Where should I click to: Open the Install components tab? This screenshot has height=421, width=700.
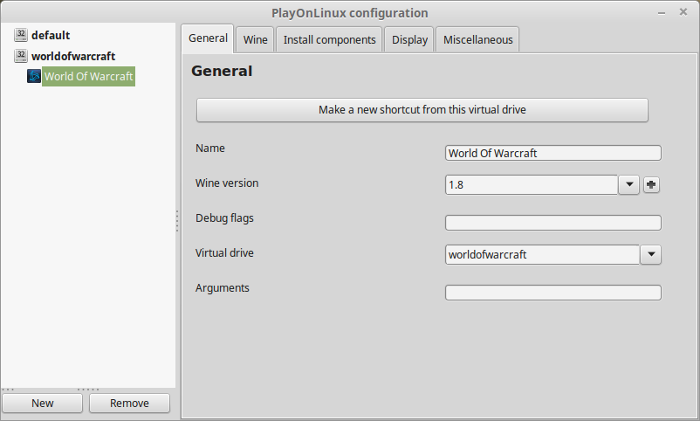tap(329, 40)
